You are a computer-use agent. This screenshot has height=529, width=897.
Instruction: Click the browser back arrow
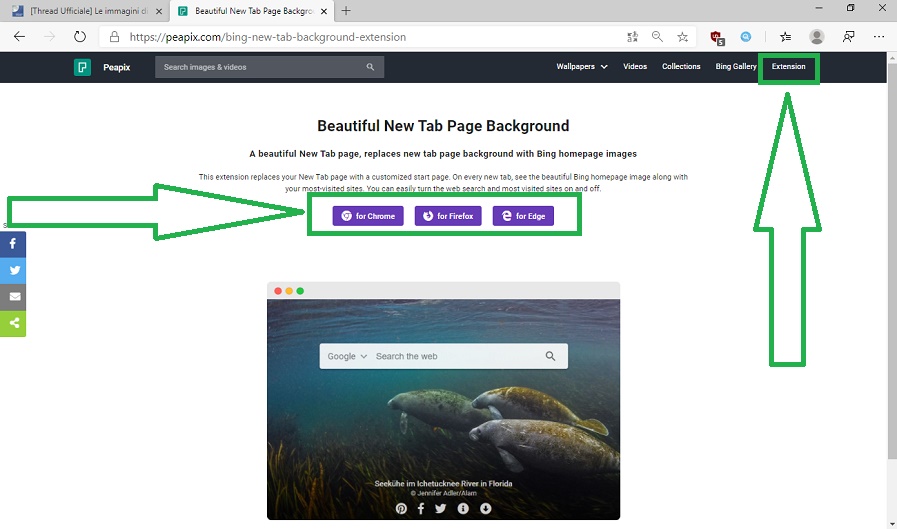[x=19, y=37]
